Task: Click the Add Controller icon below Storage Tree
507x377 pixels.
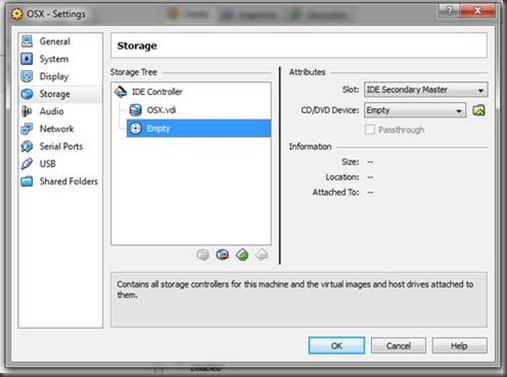Action: click(x=203, y=255)
